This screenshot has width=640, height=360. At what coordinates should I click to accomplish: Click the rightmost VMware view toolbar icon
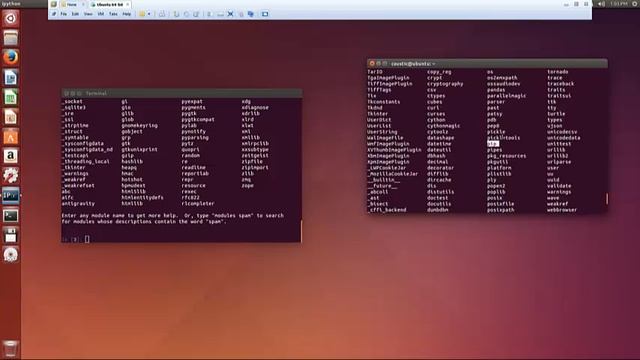coord(265,14)
